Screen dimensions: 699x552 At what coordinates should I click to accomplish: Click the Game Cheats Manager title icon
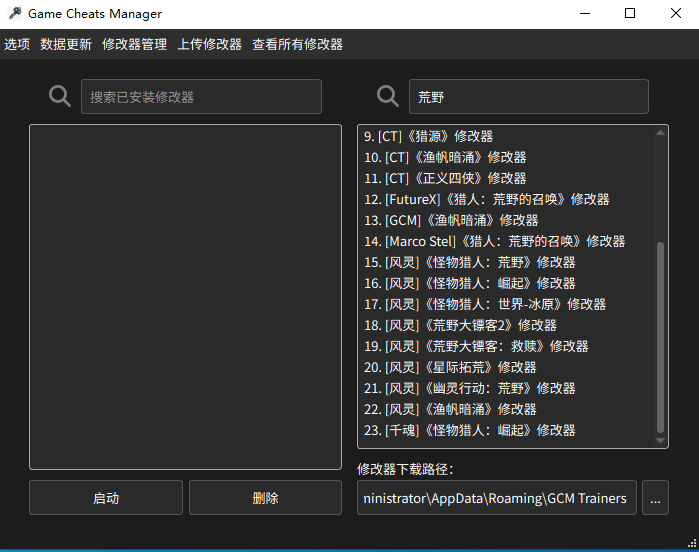(14, 14)
